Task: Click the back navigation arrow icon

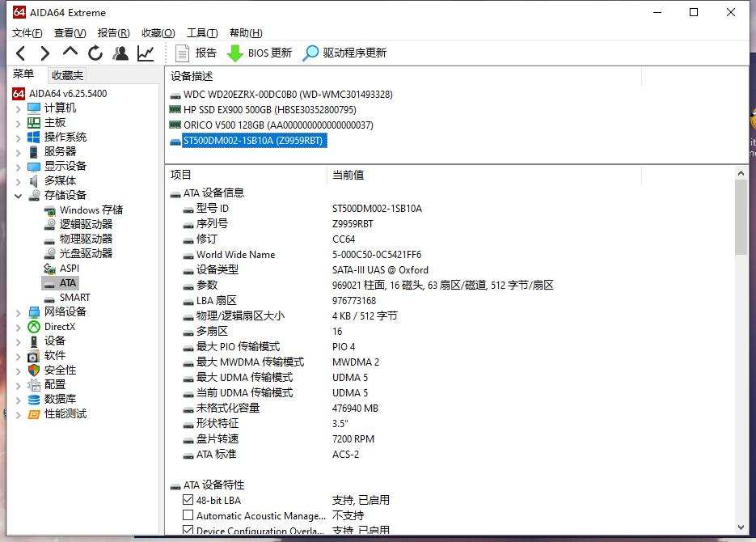Action: [x=20, y=53]
